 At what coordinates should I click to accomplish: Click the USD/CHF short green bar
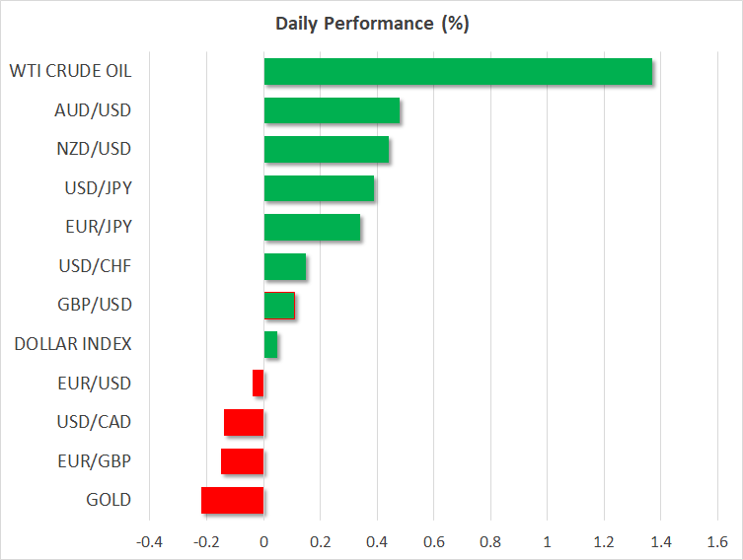pos(285,266)
